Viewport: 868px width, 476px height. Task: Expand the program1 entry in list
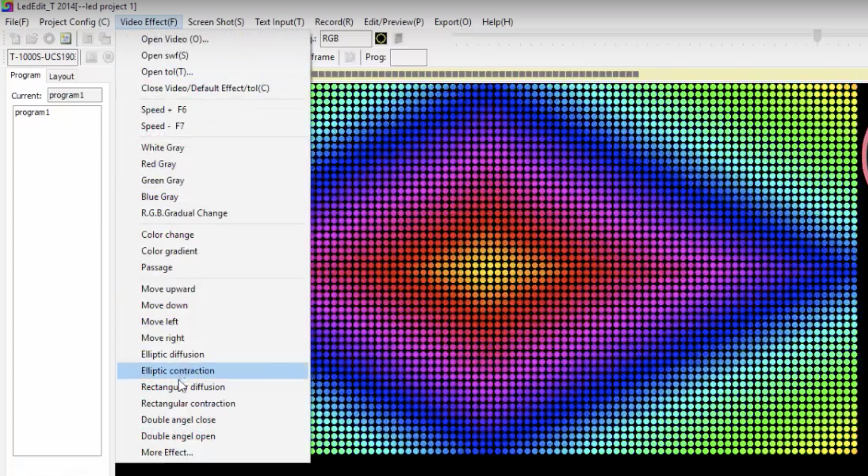coord(32,112)
